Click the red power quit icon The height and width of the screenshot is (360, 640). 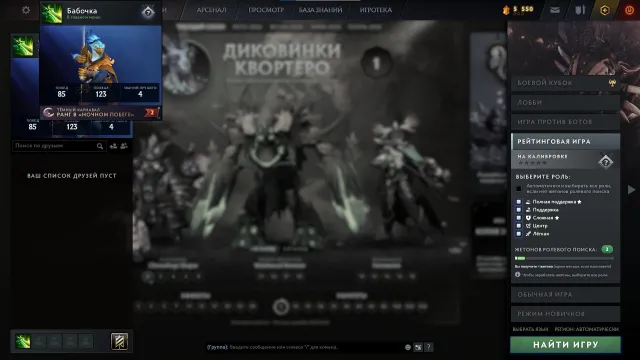pyautogui.click(x=629, y=10)
